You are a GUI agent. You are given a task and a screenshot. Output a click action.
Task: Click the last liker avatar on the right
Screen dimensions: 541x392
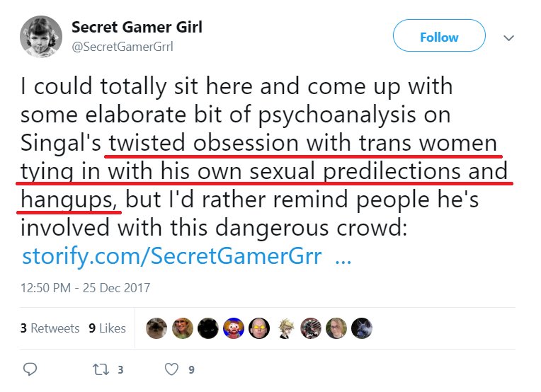(x=361, y=328)
